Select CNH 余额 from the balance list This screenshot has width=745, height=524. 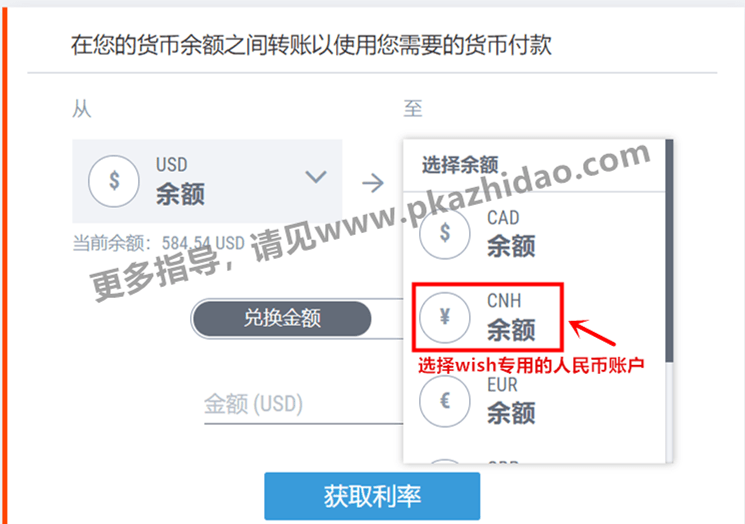pos(534,317)
